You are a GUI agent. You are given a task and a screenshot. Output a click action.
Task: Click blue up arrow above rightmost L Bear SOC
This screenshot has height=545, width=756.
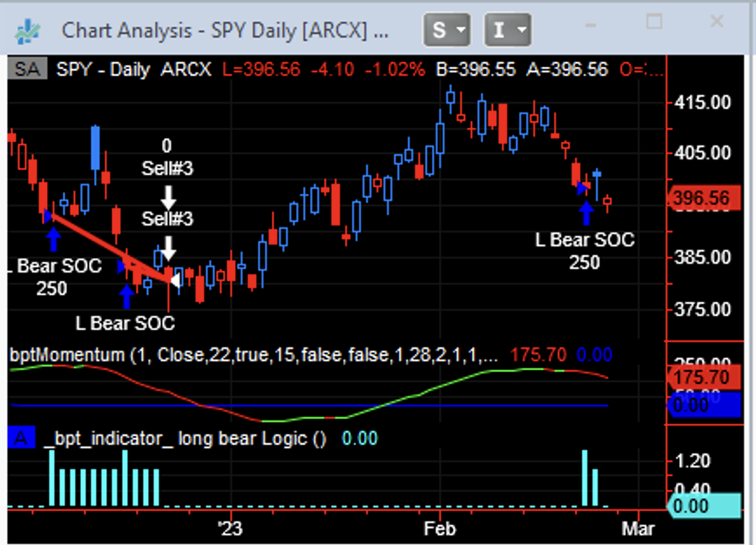pyautogui.click(x=585, y=211)
